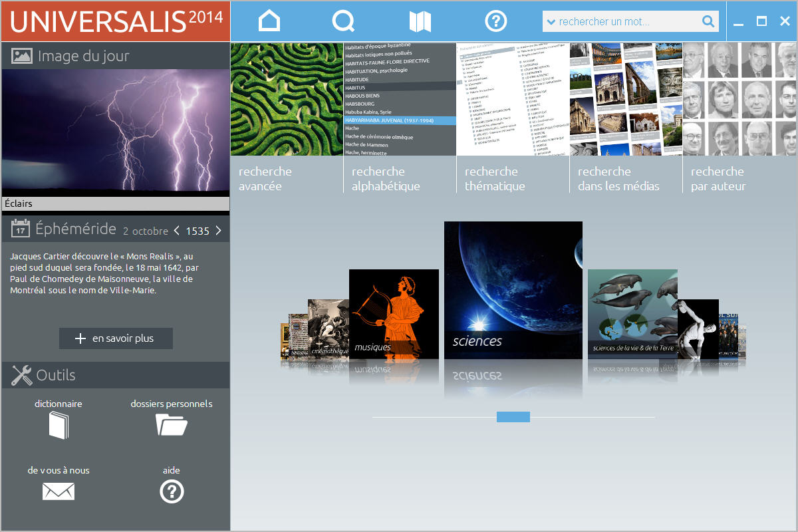Viewport: 798px width, 532px height.
Task: Click the search field magnifier button
Action: [x=709, y=21]
